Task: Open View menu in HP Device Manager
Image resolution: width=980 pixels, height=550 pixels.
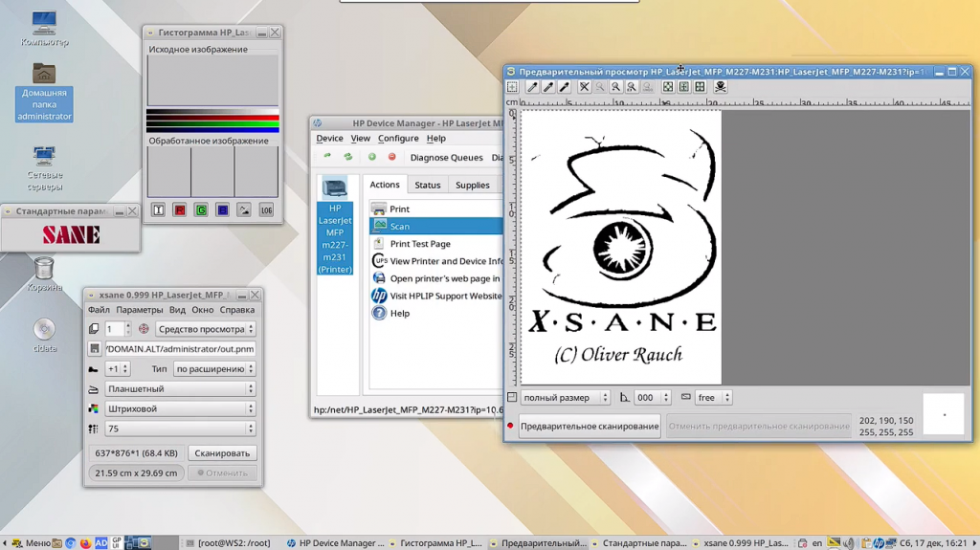Action: (x=360, y=138)
